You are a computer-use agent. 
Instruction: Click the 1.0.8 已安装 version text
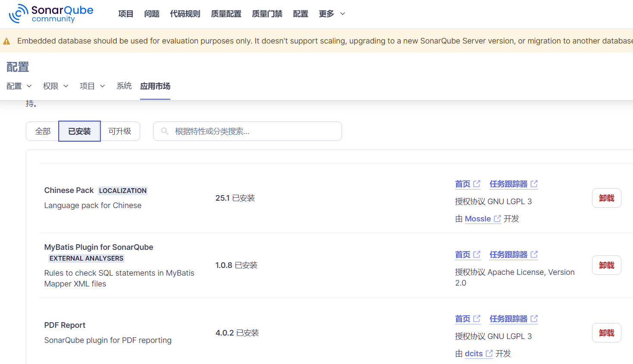tap(236, 265)
